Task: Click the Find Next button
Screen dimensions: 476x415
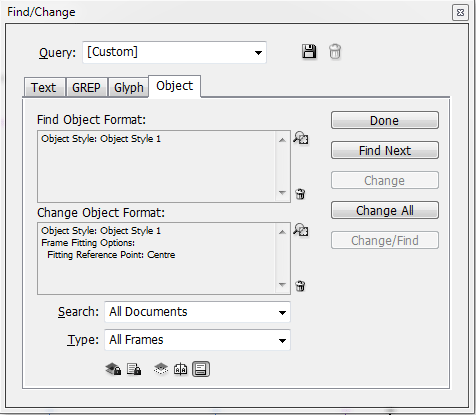Action: pos(385,150)
